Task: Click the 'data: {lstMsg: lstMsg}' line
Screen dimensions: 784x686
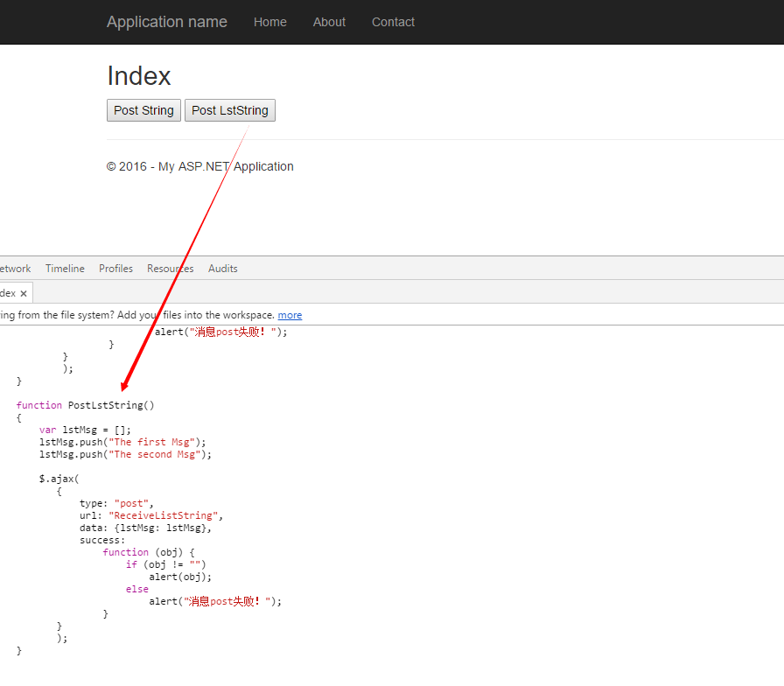Action: click(145, 528)
